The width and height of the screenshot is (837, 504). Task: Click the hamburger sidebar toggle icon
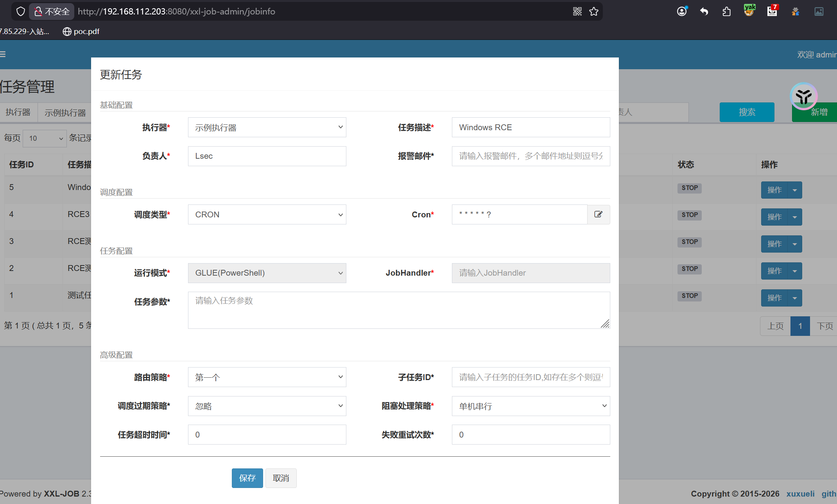coord(3,54)
